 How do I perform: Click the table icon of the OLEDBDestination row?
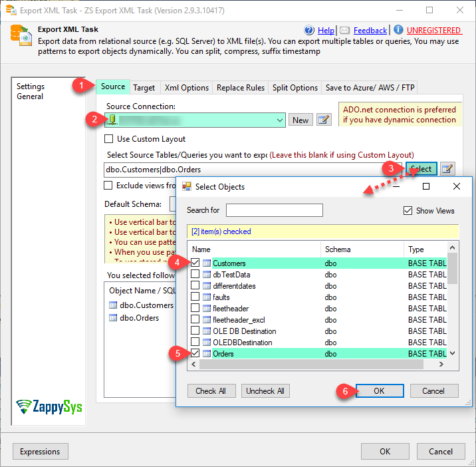click(x=207, y=343)
